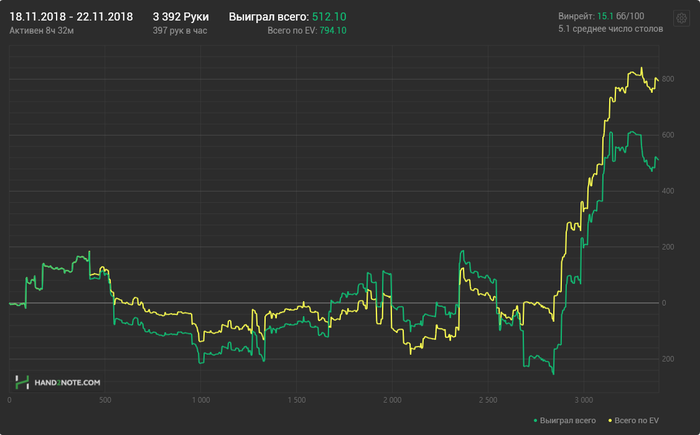This screenshot has width=700, height=435.
Task: Click the 397 рук в час label
Action: (x=180, y=30)
